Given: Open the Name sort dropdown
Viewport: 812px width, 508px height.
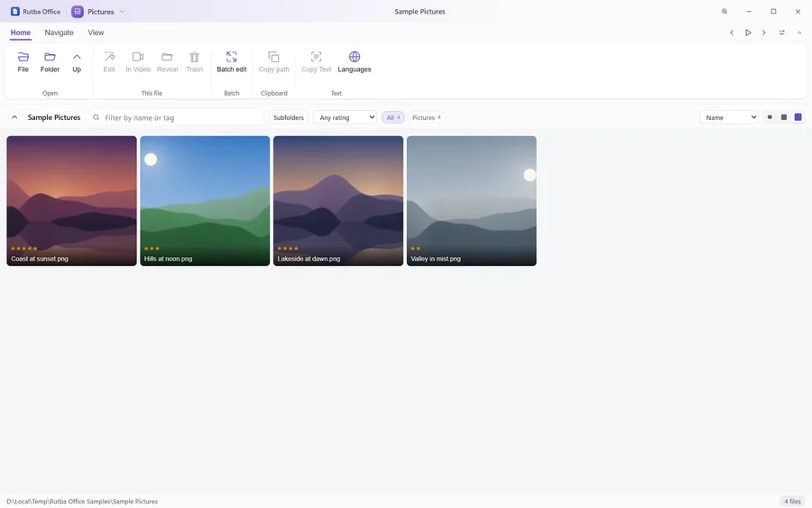Looking at the screenshot, I should click(729, 117).
